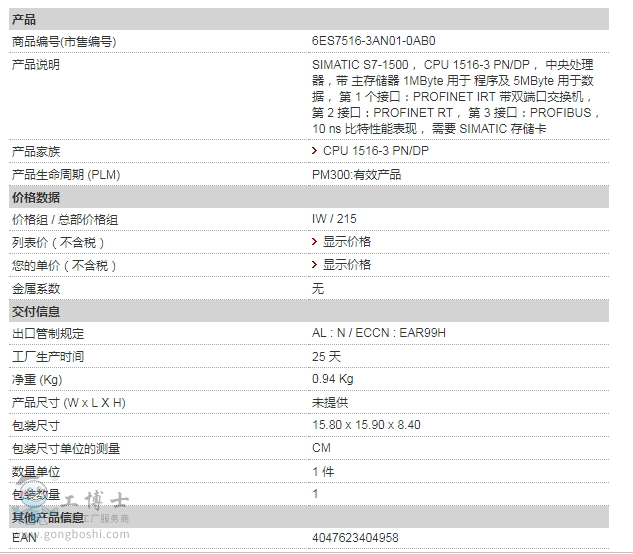Click the 产品尺寸 (W x L X H) label

point(68,403)
